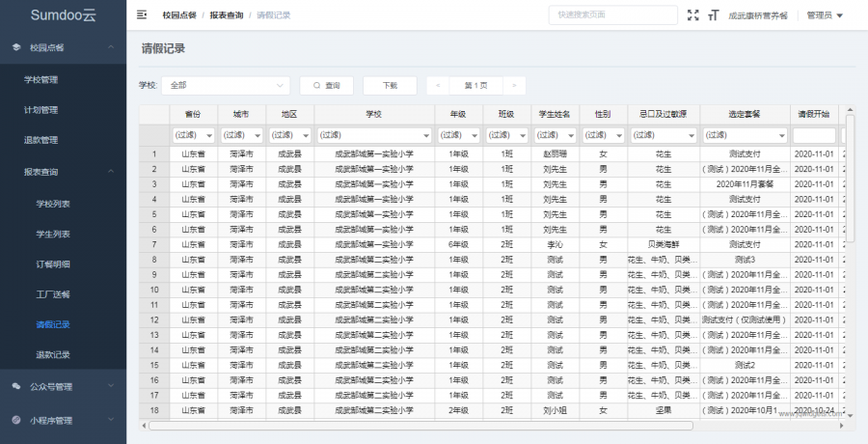Open the 学校 column filter dropdown
Screen dimensions: 868x444
(x=374, y=135)
